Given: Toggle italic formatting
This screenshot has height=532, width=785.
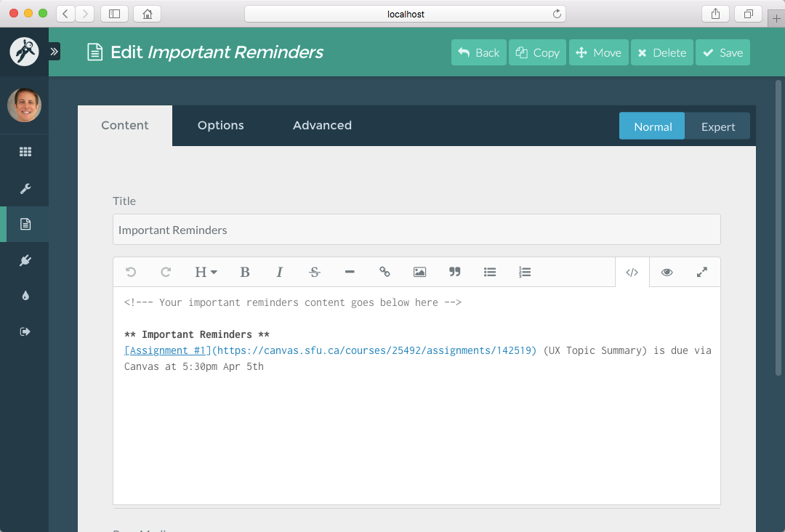Looking at the screenshot, I should pos(279,272).
